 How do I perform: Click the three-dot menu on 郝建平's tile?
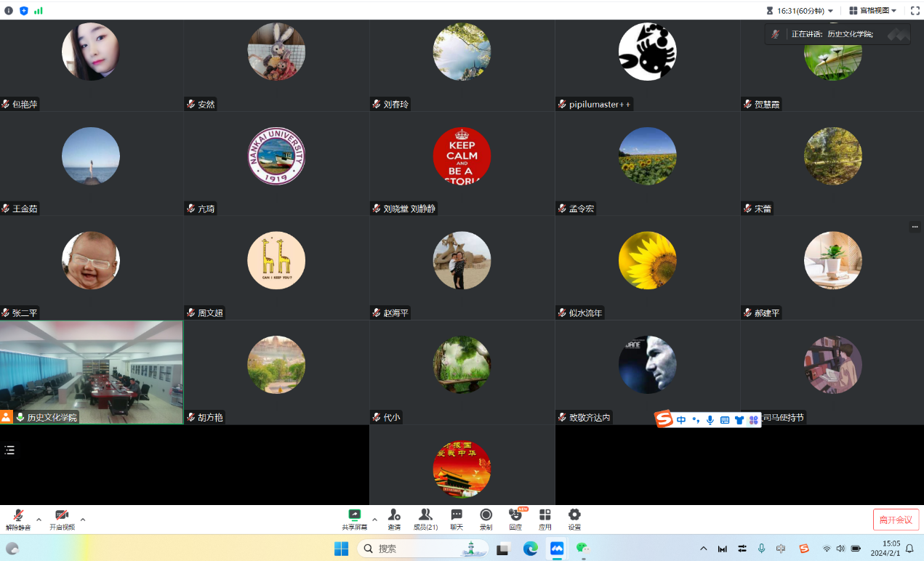915,227
